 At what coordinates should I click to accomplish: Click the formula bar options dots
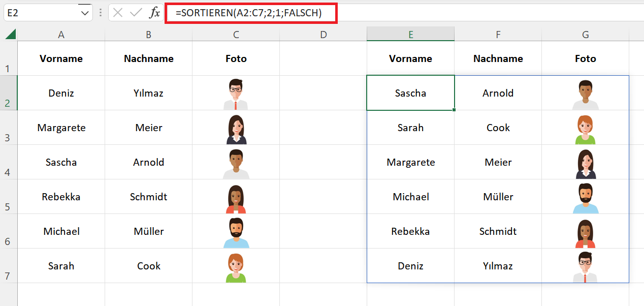click(x=101, y=13)
